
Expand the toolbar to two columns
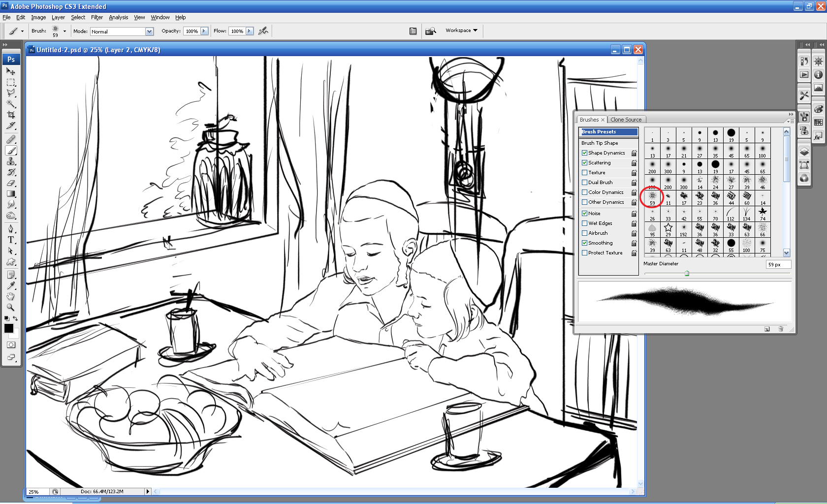pyautogui.click(x=5, y=45)
